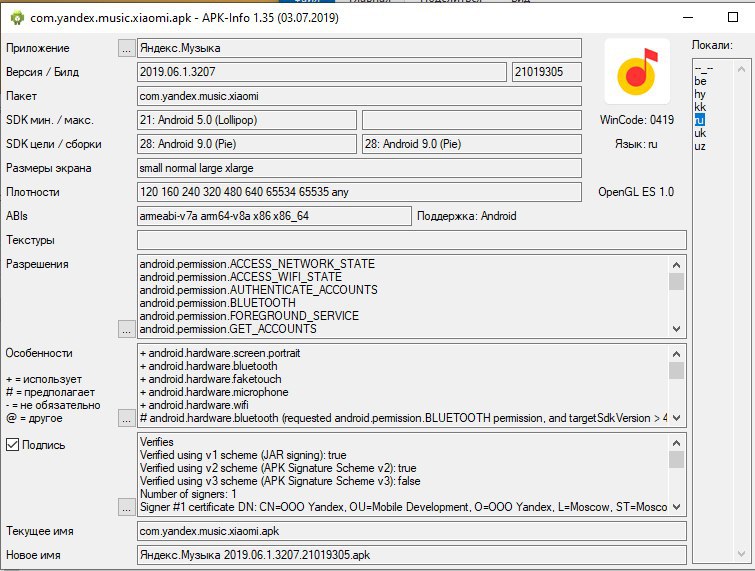Open the browse button next to Приложение

click(x=126, y=48)
